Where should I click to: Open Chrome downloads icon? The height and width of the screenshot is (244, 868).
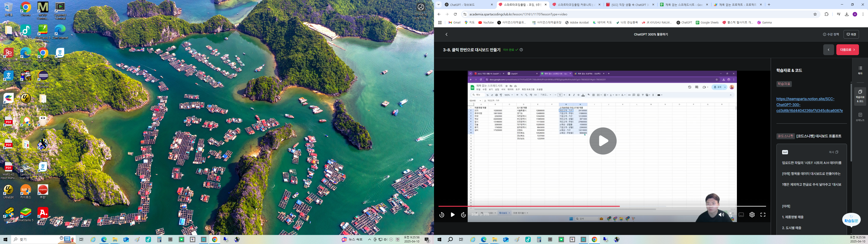pos(847,14)
